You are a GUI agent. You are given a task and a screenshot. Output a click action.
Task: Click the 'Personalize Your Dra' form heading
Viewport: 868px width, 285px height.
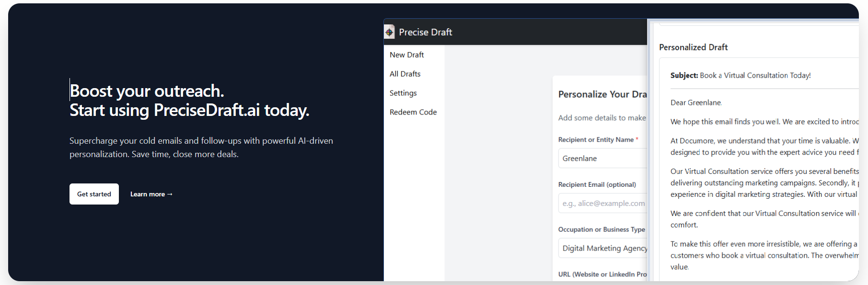602,94
